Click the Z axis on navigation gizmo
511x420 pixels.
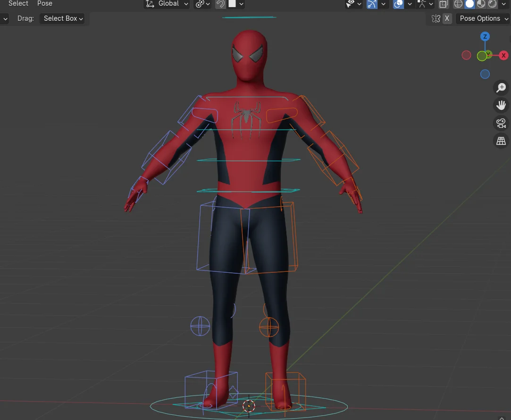[485, 36]
